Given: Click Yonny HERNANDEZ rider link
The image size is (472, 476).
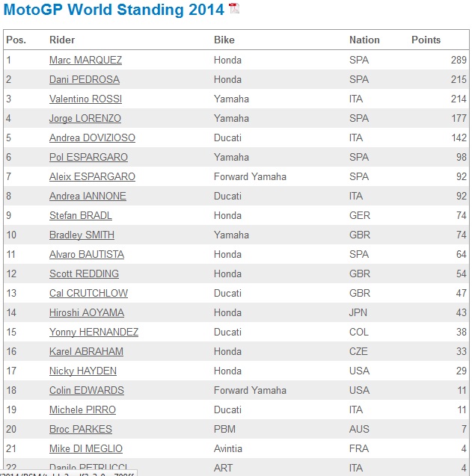Looking at the screenshot, I should coord(94,332).
